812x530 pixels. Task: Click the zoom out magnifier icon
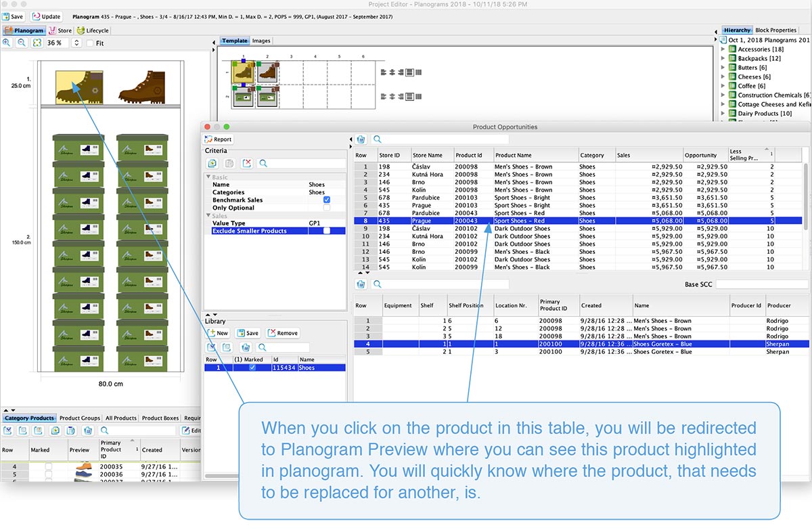tap(22, 43)
